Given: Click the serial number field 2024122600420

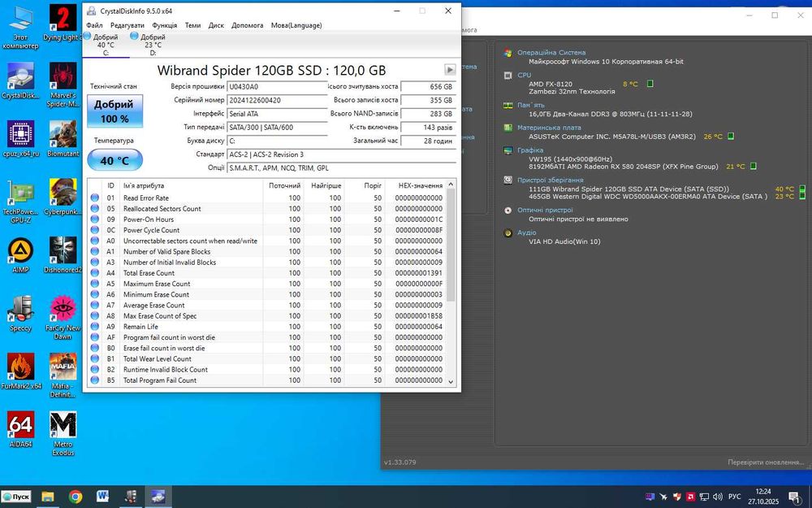Looking at the screenshot, I should coord(277,100).
